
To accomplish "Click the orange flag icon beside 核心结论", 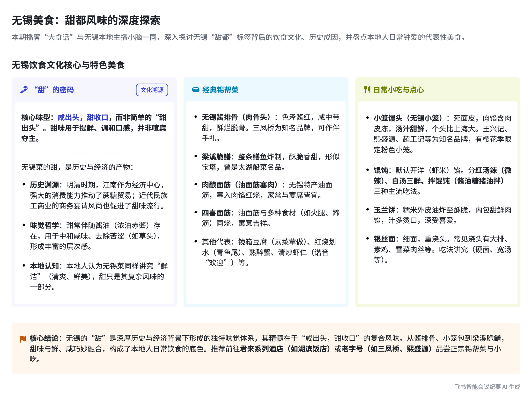I will (x=23, y=339).
